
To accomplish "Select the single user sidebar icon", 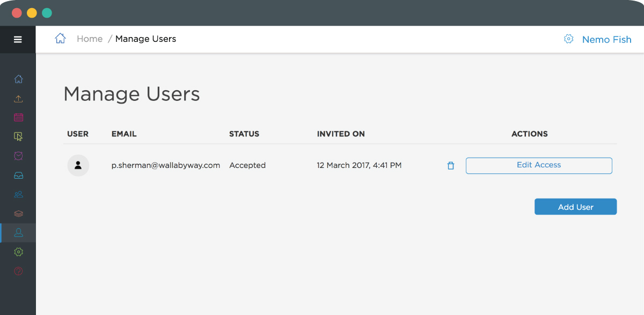I will click(x=18, y=232).
